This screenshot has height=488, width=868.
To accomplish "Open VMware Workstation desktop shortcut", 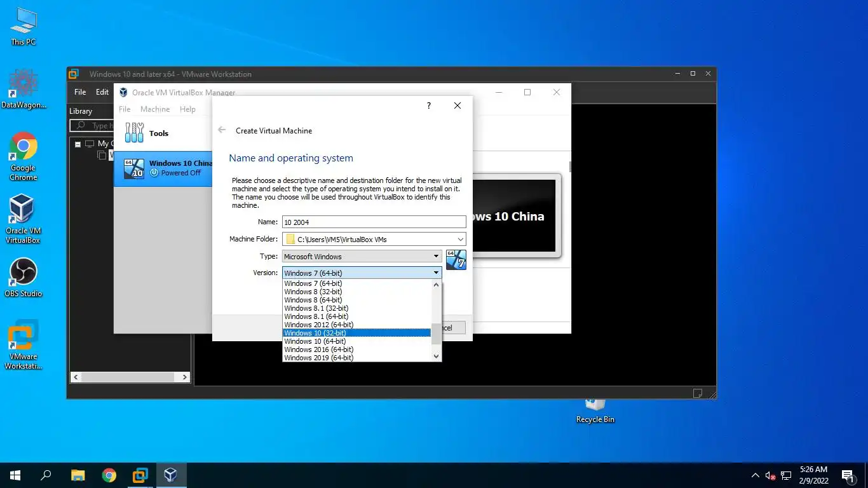I will click(24, 344).
